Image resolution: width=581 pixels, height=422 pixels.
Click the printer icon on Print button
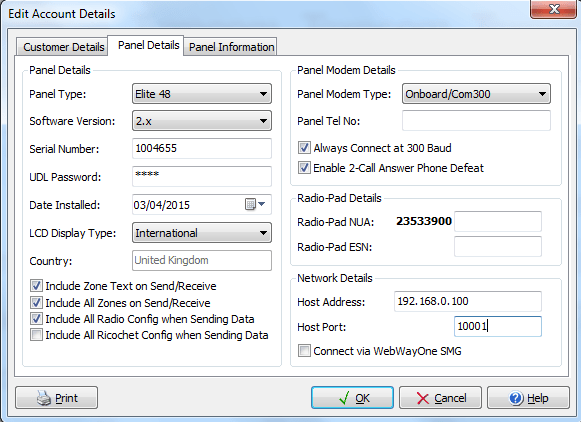coord(44,398)
